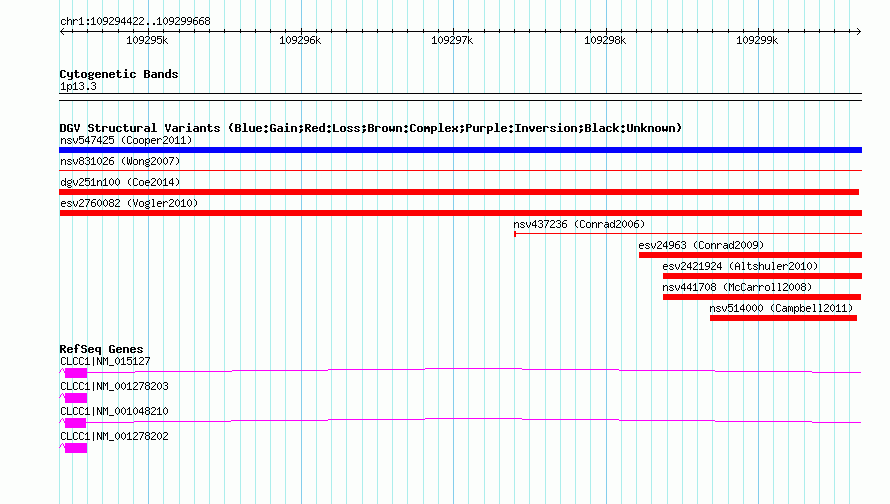Click the magenta exon block of CLCC1|NM_001278202
Viewport: 890px width, 504px height.
click(x=75, y=448)
